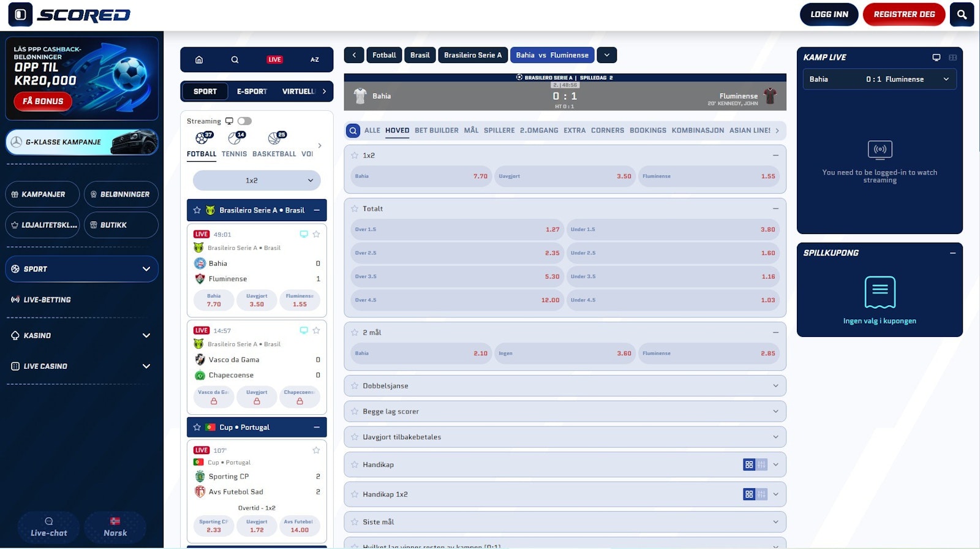
Task: Expand Uavgjort tilbakebetales market
Action: click(x=565, y=437)
